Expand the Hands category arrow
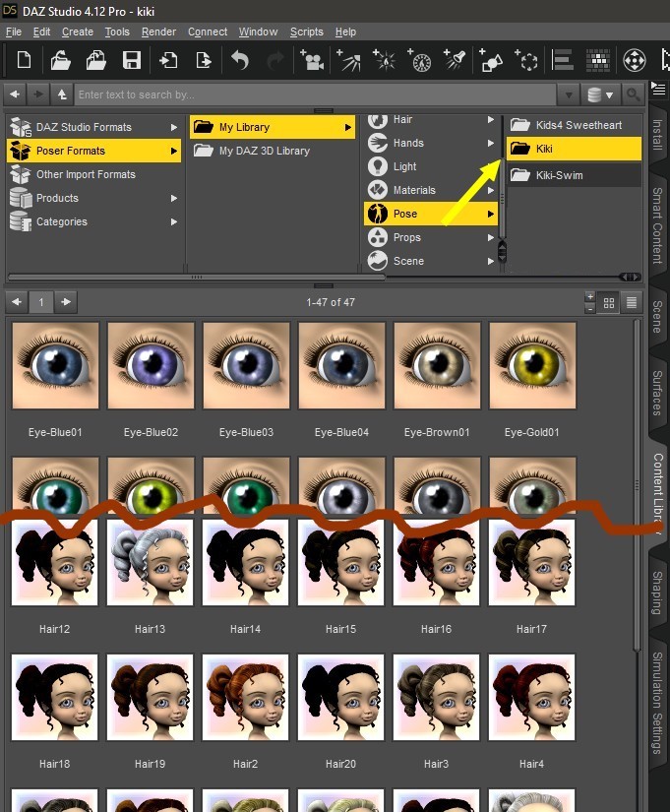 490,143
